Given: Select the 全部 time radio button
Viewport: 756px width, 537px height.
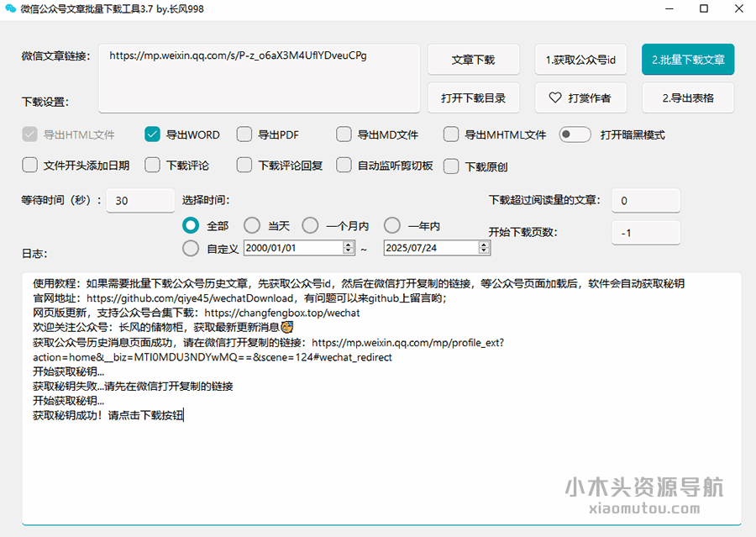Looking at the screenshot, I should pyautogui.click(x=191, y=225).
